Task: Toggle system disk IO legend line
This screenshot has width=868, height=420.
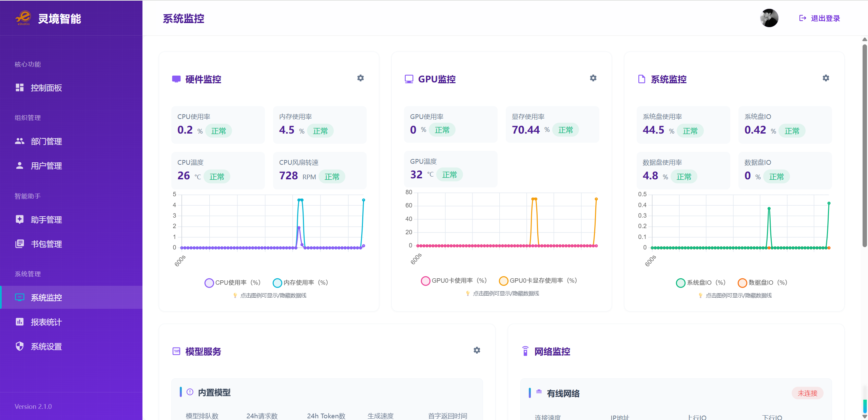Action: coord(701,283)
